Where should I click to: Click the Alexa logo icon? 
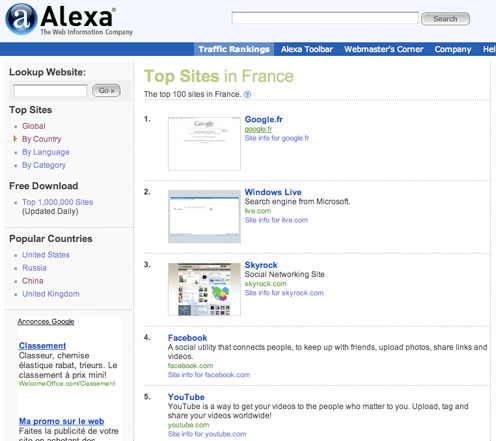coord(21,19)
